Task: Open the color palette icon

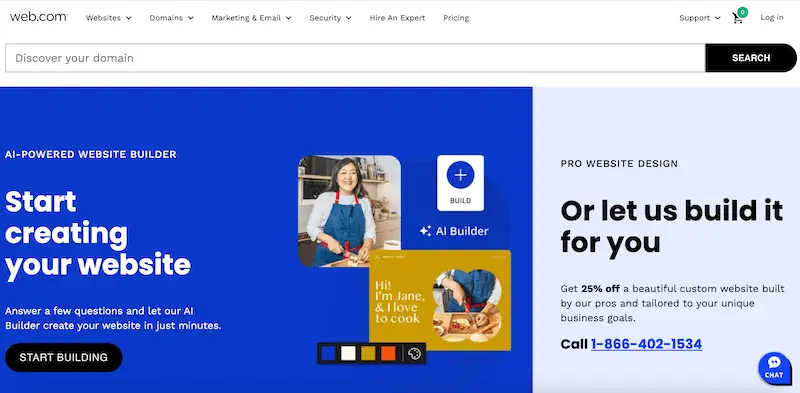Action: pos(415,353)
